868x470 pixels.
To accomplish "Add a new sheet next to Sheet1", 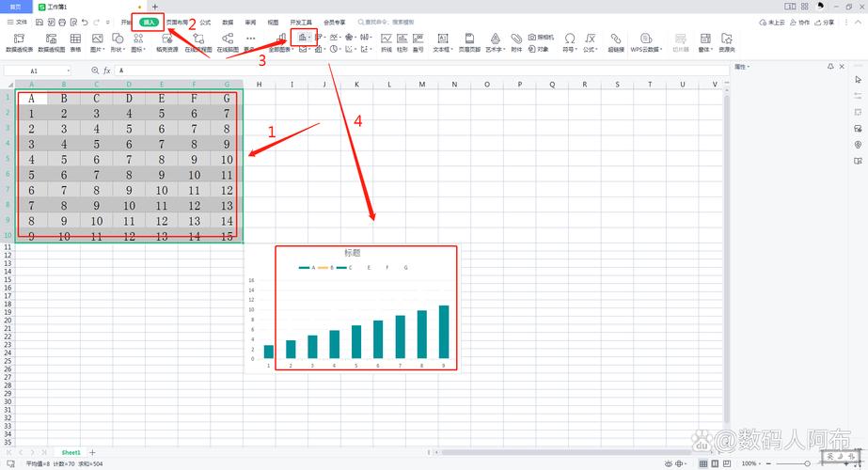I will 92,452.
